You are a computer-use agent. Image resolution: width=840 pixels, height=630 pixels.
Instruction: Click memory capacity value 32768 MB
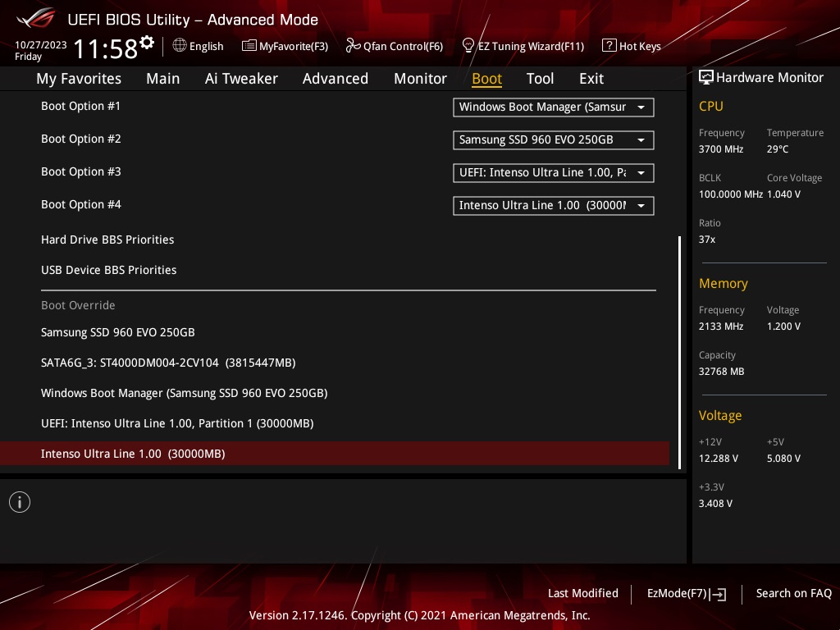coord(722,372)
